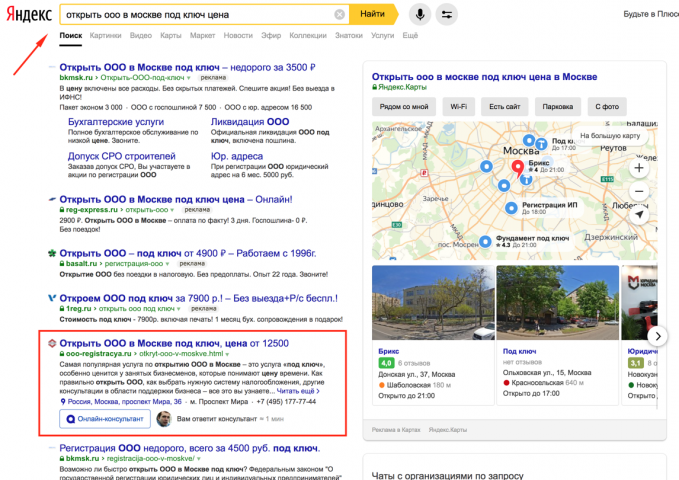Open the Эфир tab
679x480 pixels.
click(x=271, y=36)
